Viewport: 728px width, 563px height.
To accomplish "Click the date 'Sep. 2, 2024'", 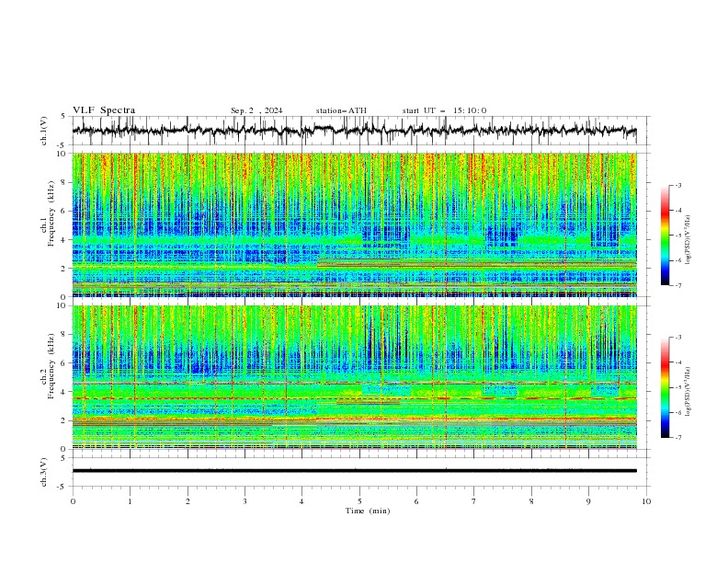I will [x=256, y=110].
